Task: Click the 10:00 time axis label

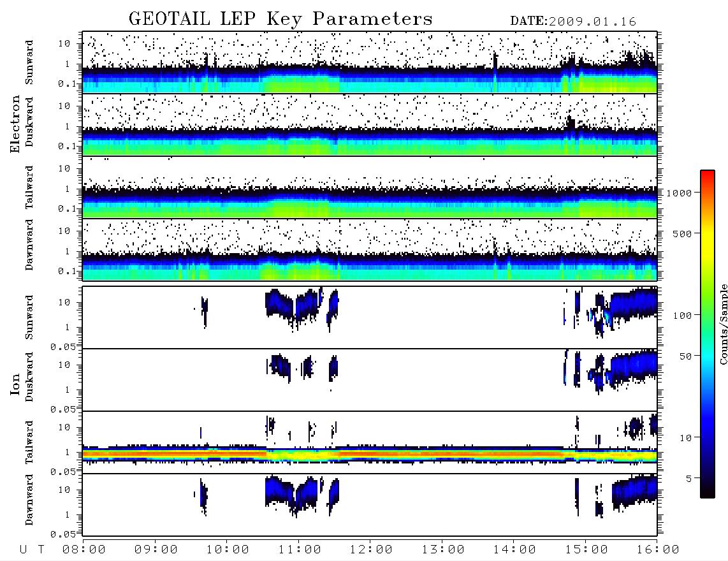Action: tap(228, 550)
